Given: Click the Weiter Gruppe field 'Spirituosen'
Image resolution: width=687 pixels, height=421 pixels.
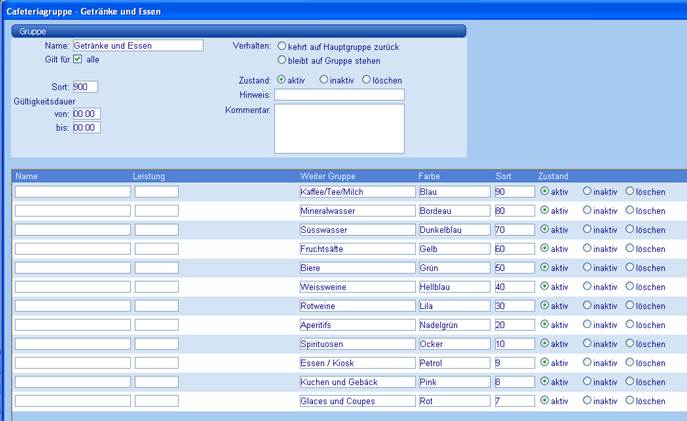Looking at the screenshot, I should [356, 344].
